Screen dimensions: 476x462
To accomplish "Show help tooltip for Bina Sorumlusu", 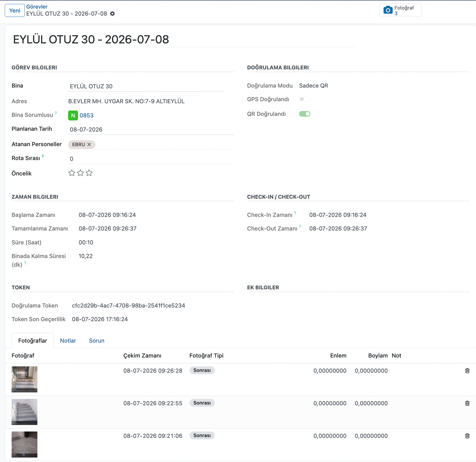I will (56, 113).
